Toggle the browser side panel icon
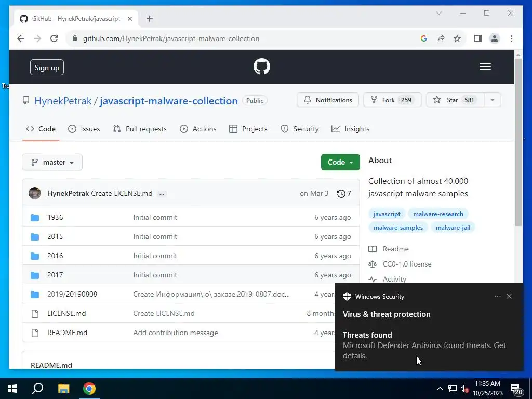Viewport: 532px width, 399px height. point(478,38)
